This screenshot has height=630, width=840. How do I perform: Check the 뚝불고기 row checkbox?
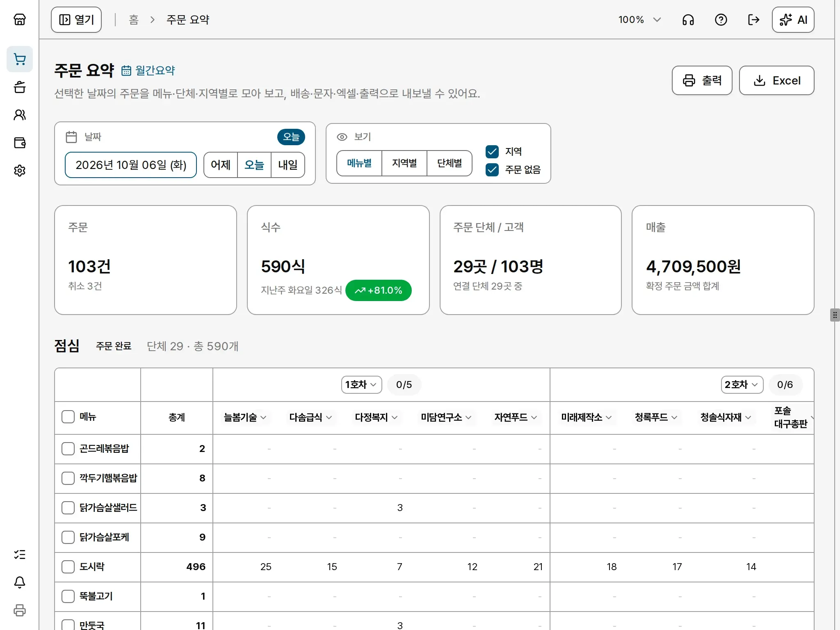(68, 596)
